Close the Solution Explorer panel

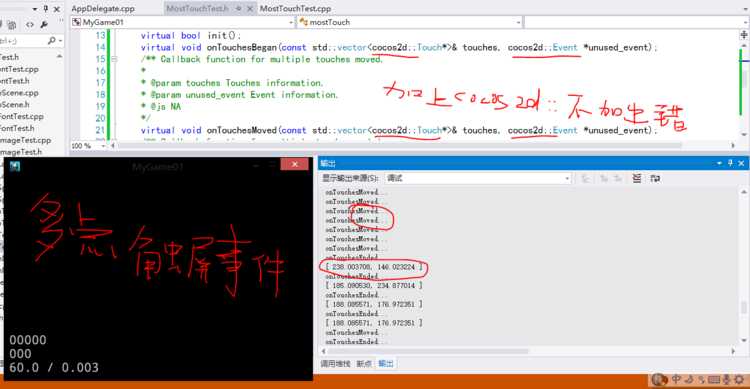56,9
